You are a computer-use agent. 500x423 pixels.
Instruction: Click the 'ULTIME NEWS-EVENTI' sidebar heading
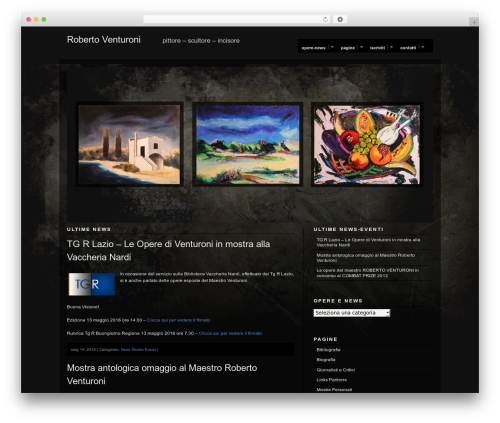[348, 229]
